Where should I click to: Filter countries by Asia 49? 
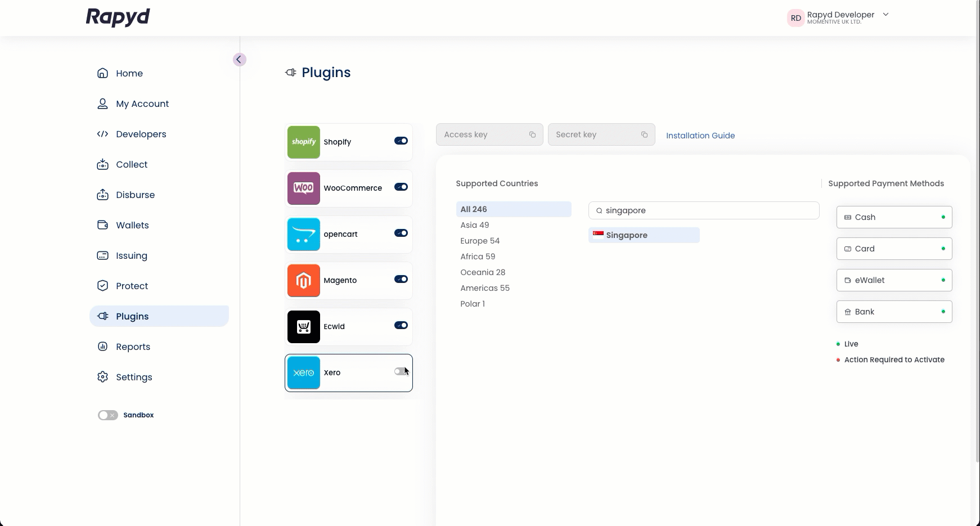pyautogui.click(x=475, y=225)
